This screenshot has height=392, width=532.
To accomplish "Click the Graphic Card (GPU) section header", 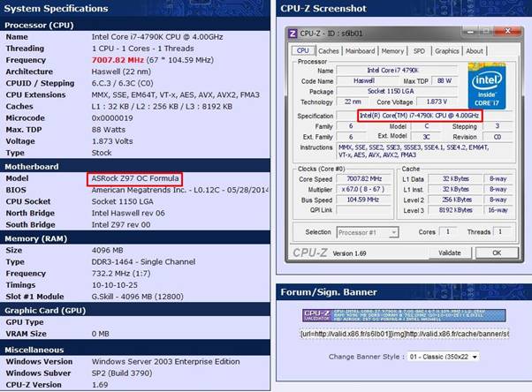I will (x=135, y=311).
